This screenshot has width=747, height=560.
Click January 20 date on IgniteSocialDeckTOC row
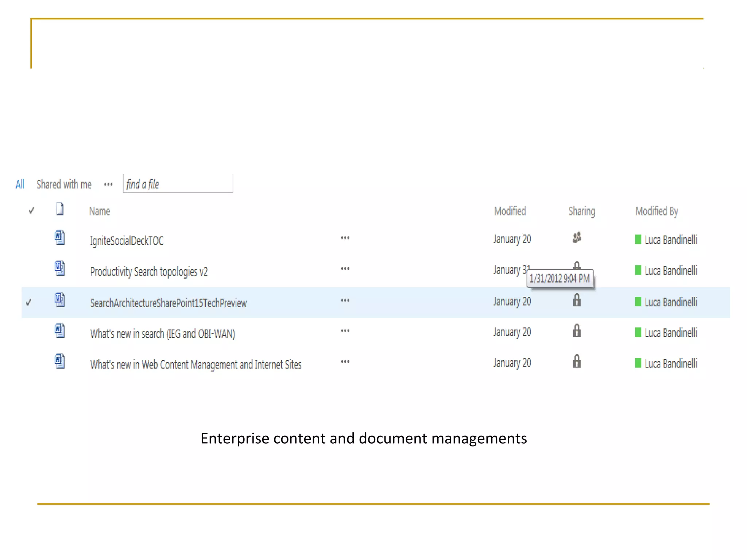tap(512, 239)
